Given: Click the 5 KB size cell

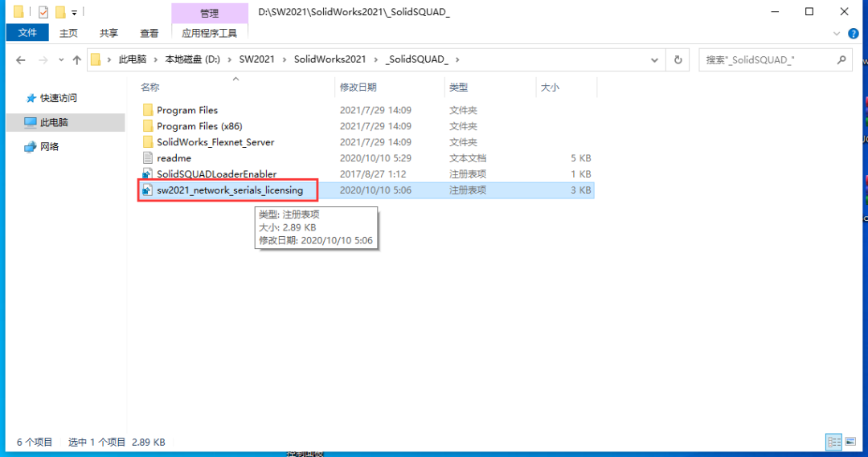Looking at the screenshot, I should coord(581,158).
